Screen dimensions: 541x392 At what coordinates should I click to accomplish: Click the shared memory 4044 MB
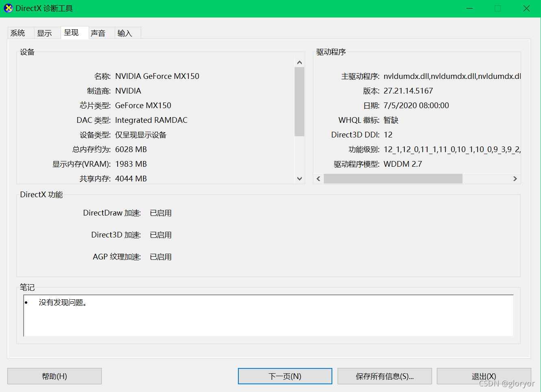pyautogui.click(x=131, y=179)
